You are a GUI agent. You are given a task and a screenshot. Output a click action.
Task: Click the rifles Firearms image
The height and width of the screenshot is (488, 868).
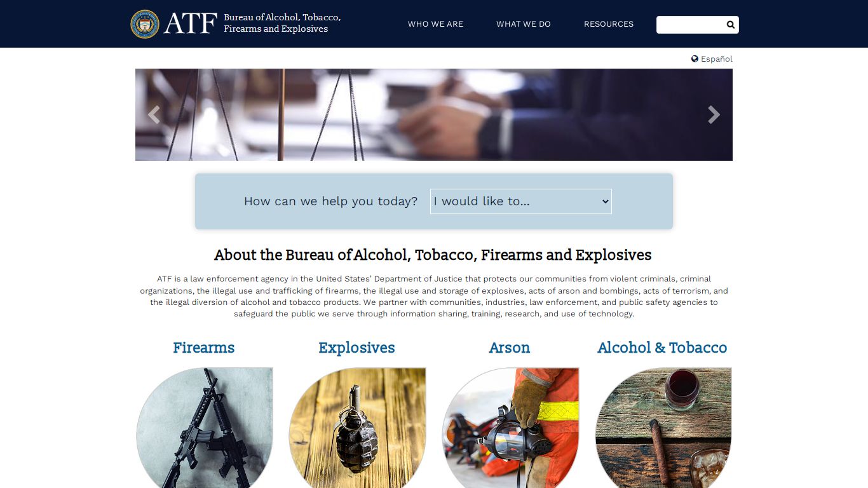tap(205, 428)
